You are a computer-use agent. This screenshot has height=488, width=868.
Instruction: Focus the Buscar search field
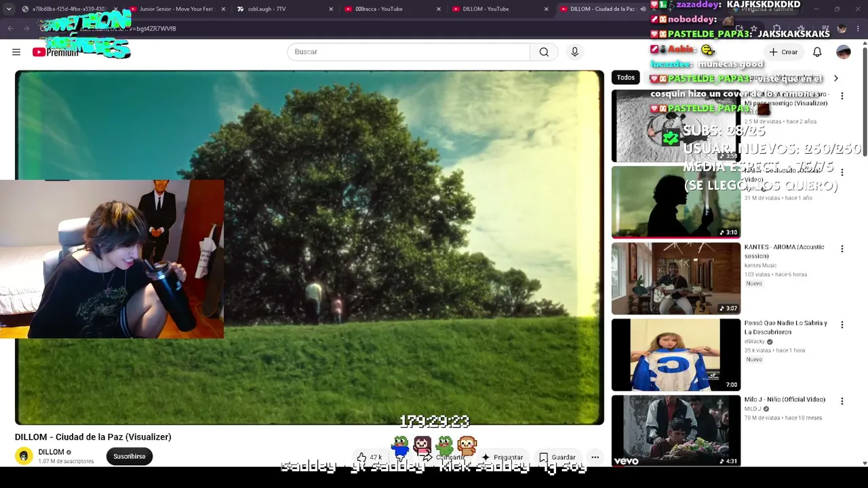[x=408, y=52]
